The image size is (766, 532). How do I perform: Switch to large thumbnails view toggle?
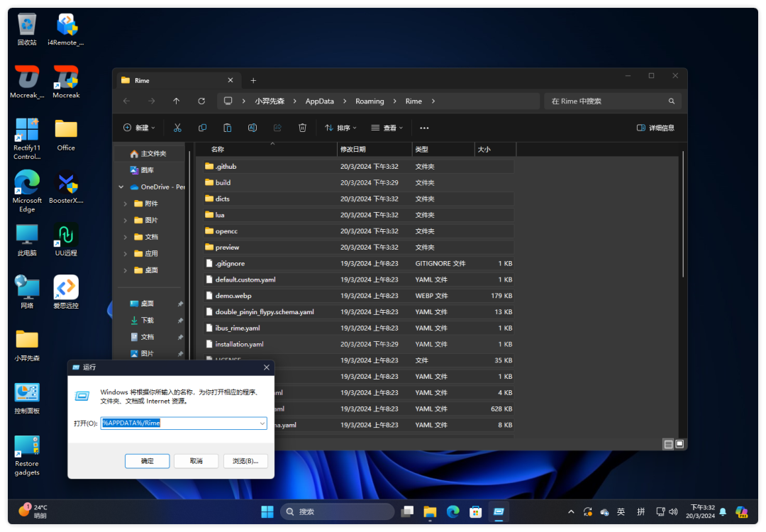click(679, 444)
